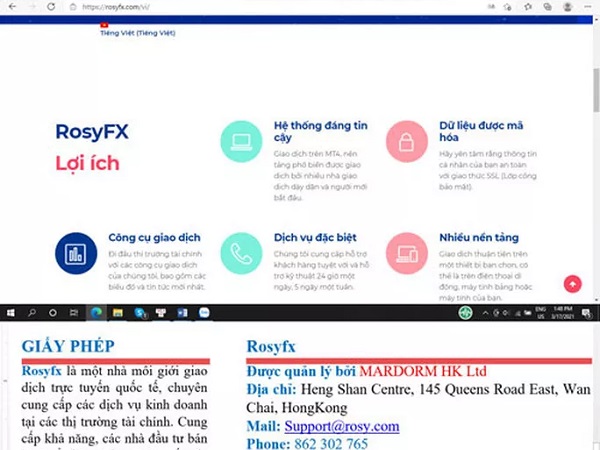The image size is (600, 450).
Task: Click the phone icon for Dịch vụ đặc biệt
Action: (241, 253)
